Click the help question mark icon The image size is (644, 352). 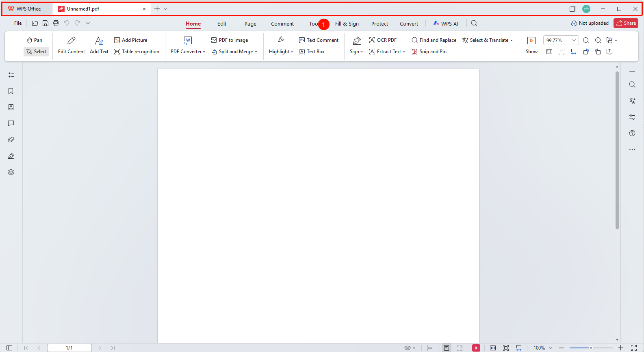pos(632,133)
